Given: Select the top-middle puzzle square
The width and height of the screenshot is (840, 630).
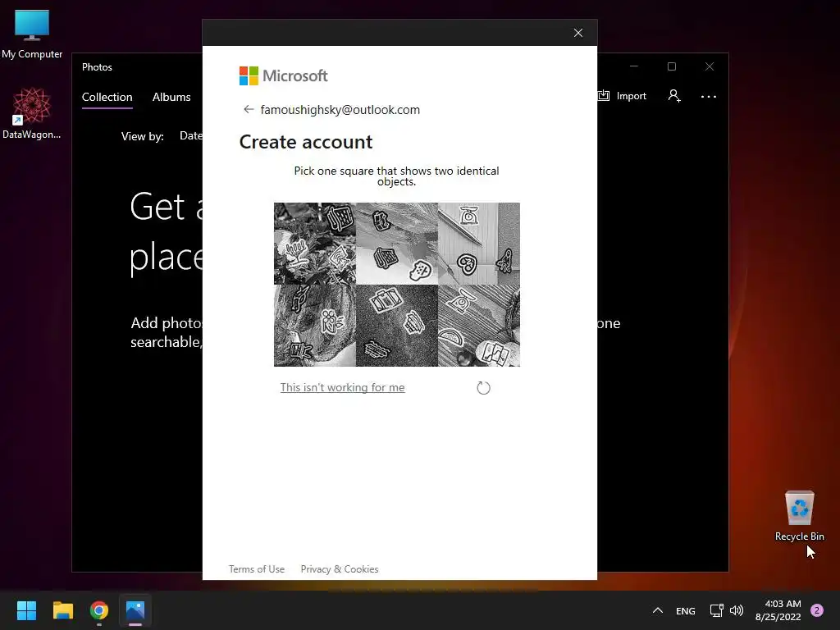Looking at the screenshot, I should click(397, 243).
